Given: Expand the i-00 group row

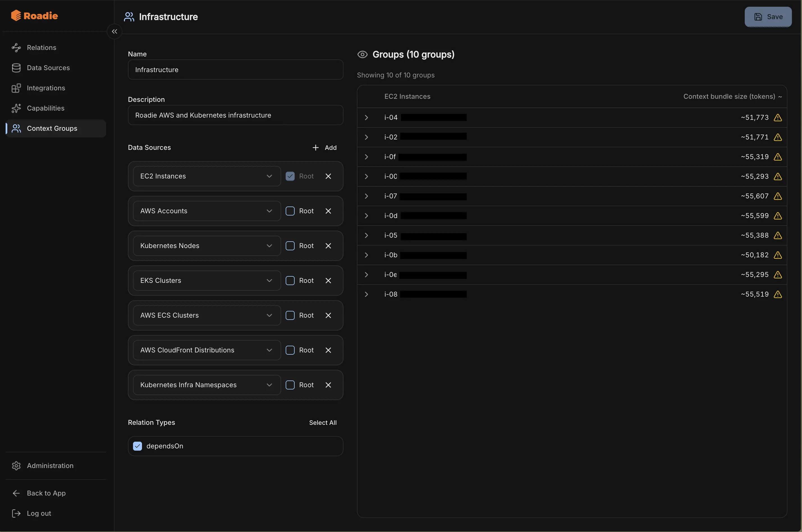Looking at the screenshot, I should (366, 176).
